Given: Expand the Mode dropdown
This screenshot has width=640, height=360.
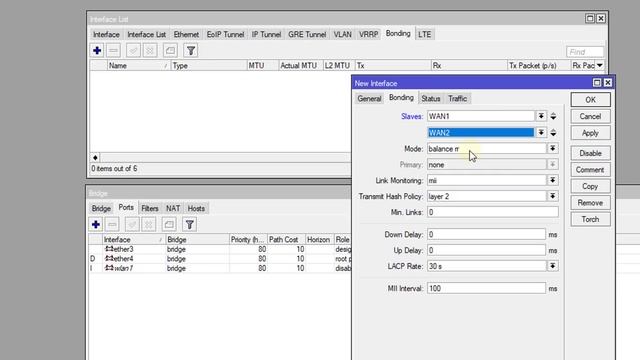Looking at the screenshot, I should (552, 149).
